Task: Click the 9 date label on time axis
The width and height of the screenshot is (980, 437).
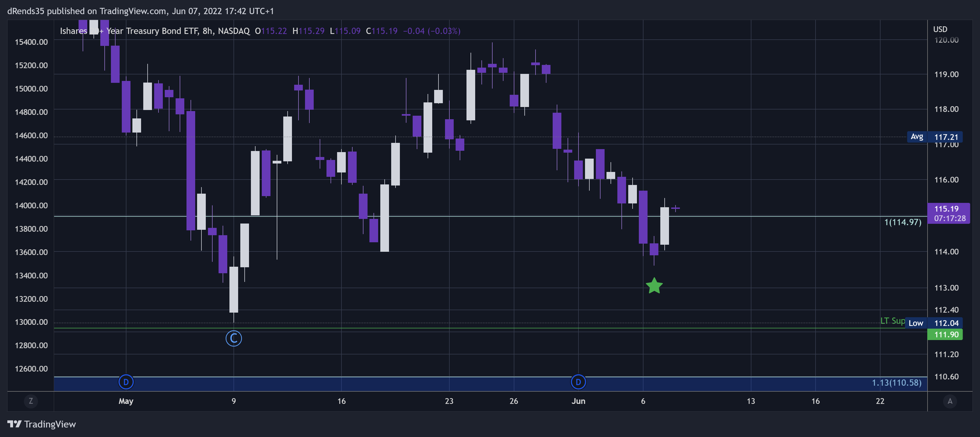Action: pyautogui.click(x=234, y=401)
